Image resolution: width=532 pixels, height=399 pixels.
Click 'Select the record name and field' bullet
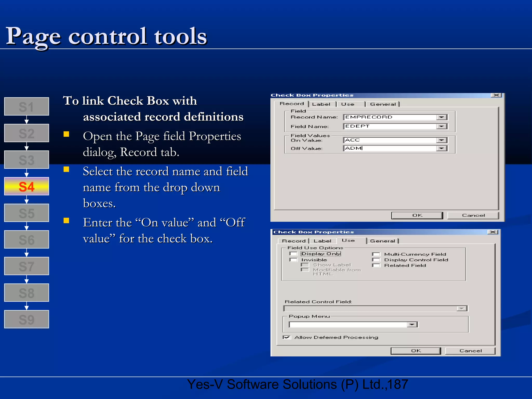tap(165, 171)
